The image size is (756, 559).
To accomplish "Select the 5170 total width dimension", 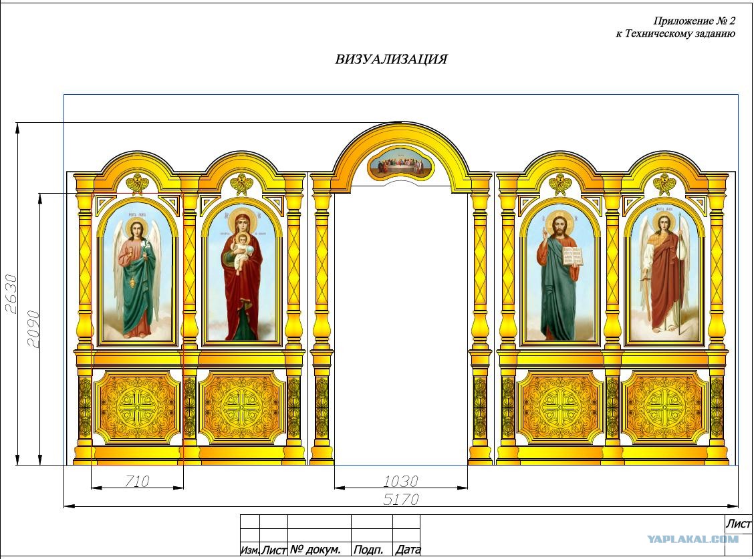I will point(400,499).
